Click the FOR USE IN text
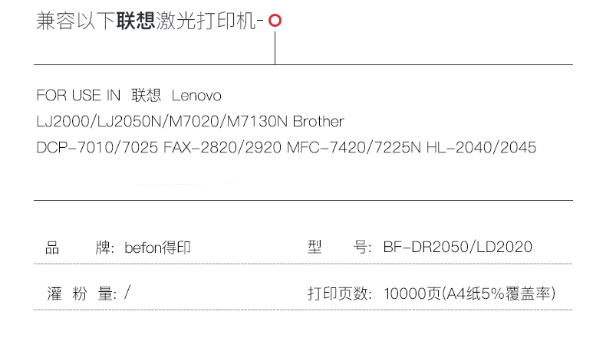The width and height of the screenshot is (606, 364). click(78, 96)
